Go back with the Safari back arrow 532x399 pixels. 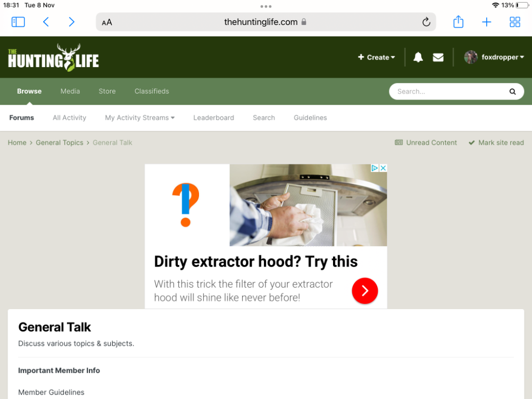click(46, 22)
